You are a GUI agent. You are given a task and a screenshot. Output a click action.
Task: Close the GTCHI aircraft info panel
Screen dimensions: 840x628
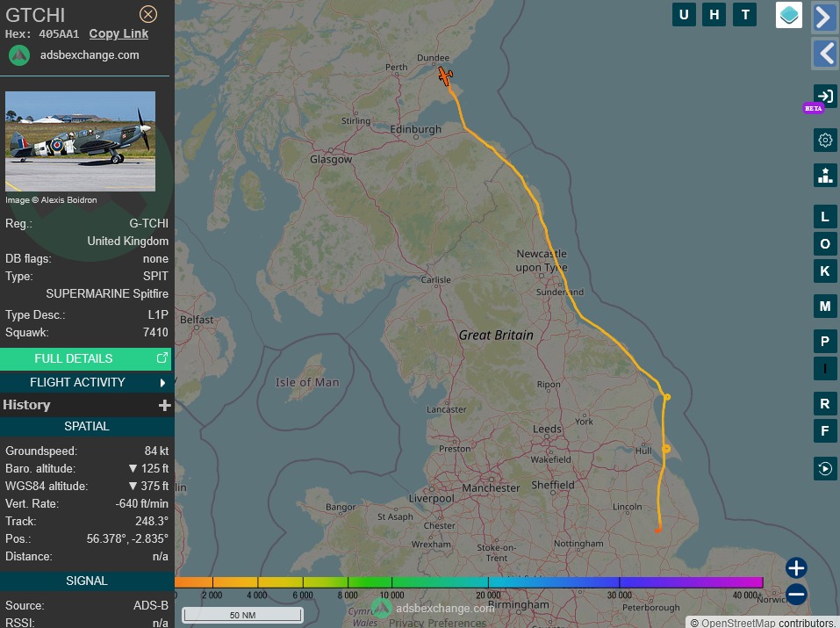(x=148, y=14)
